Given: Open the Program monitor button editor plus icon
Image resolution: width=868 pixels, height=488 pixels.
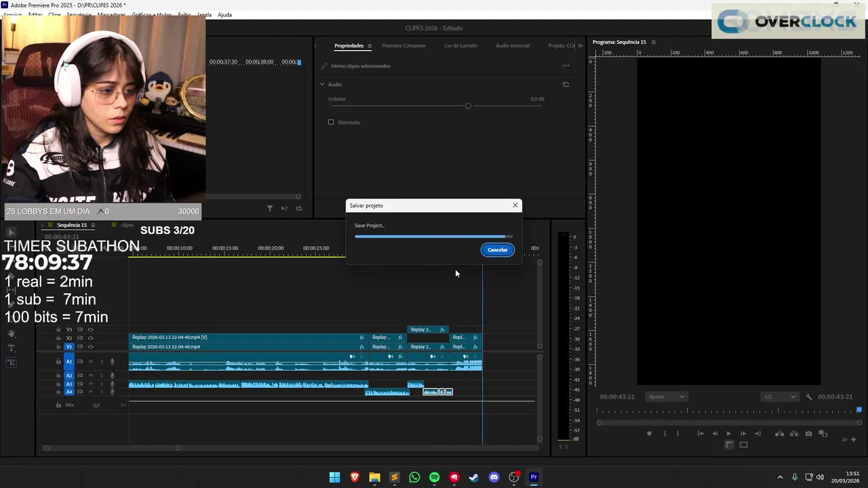Looking at the screenshot, I should click(853, 439).
